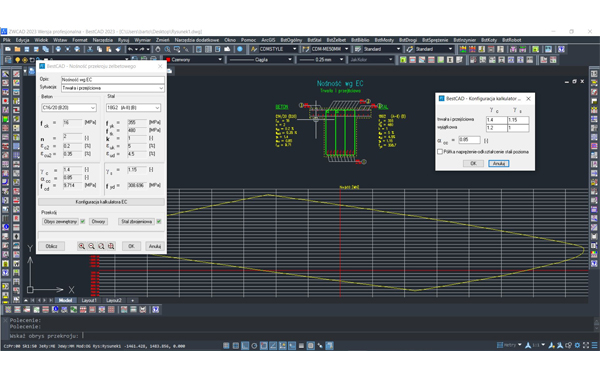
Task: Enable the półka naprężenie-odkształcenie checkbox
Action: [x=440, y=152]
